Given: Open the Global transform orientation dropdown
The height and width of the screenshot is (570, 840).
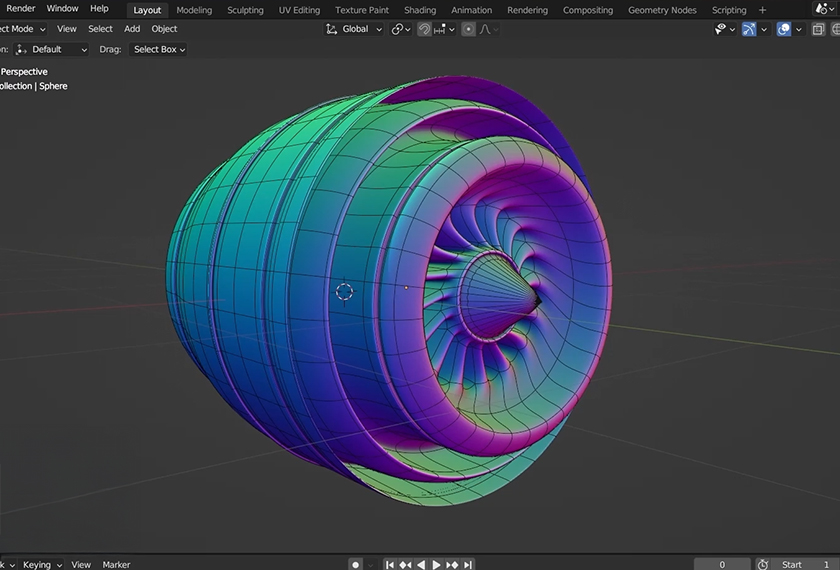Looking at the screenshot, I should (x=355, y=29).
